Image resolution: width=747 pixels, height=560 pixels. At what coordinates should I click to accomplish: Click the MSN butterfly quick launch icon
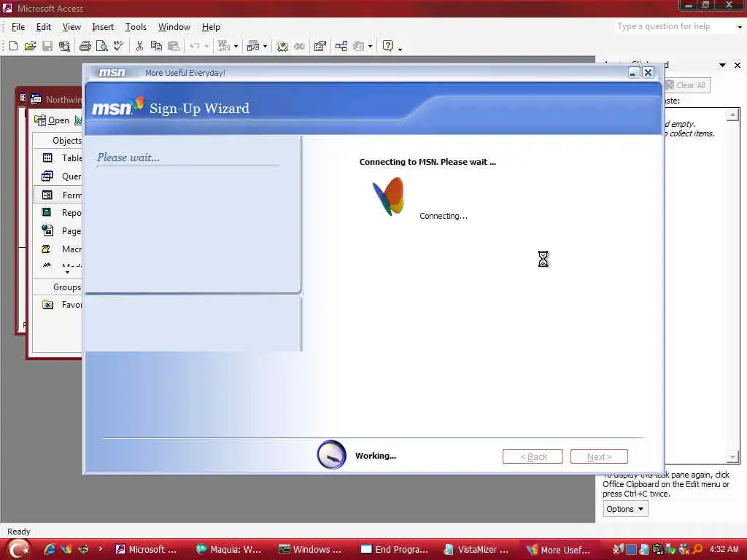click(66, 549)
